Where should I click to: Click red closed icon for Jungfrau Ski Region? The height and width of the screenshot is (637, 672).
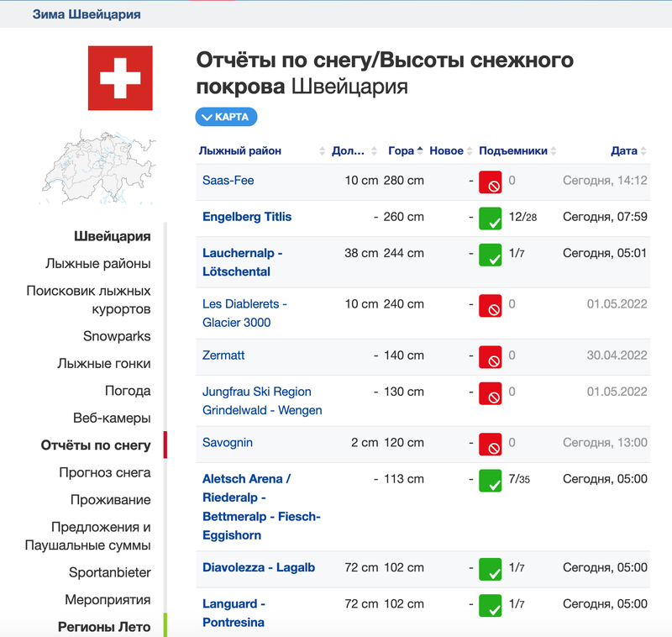(x=491, y=393)
